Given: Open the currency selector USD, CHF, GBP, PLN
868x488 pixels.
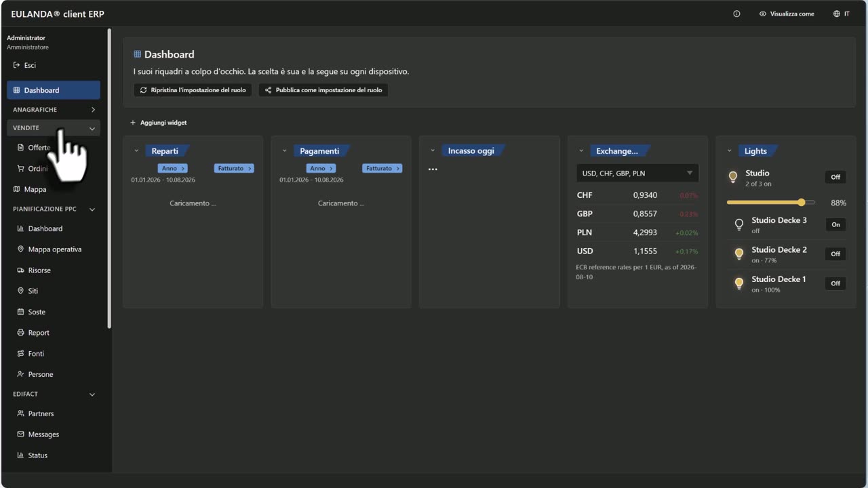Looking at the screenshot, I should [637, 173].
